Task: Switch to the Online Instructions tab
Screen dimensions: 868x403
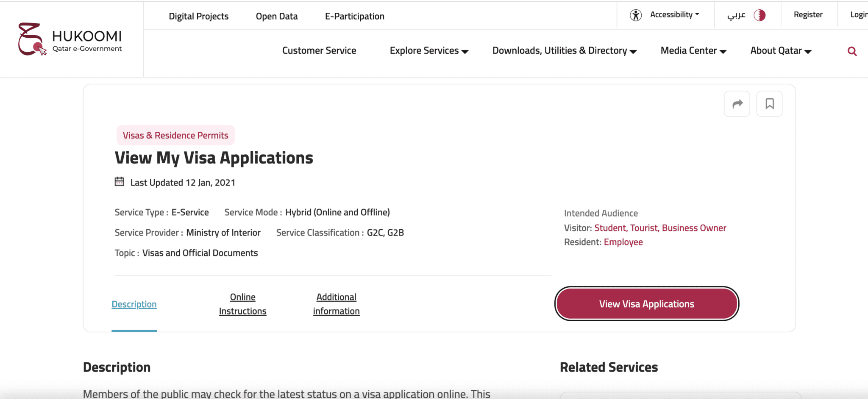Action: point(242,303)
